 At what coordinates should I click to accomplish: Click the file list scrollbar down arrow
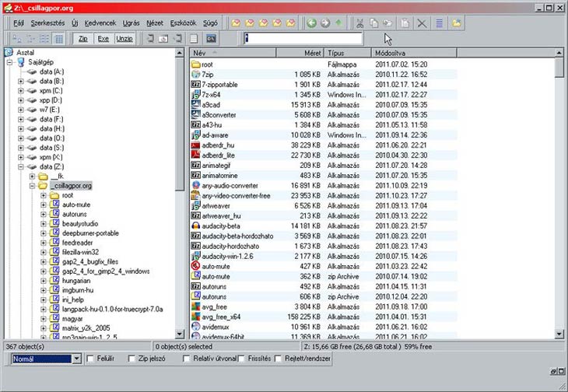(559, 334)
